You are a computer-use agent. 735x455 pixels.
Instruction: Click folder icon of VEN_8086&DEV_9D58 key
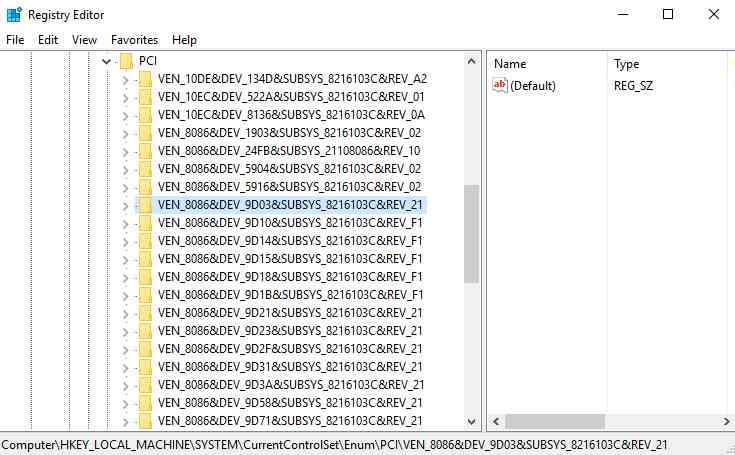(145, 403)
